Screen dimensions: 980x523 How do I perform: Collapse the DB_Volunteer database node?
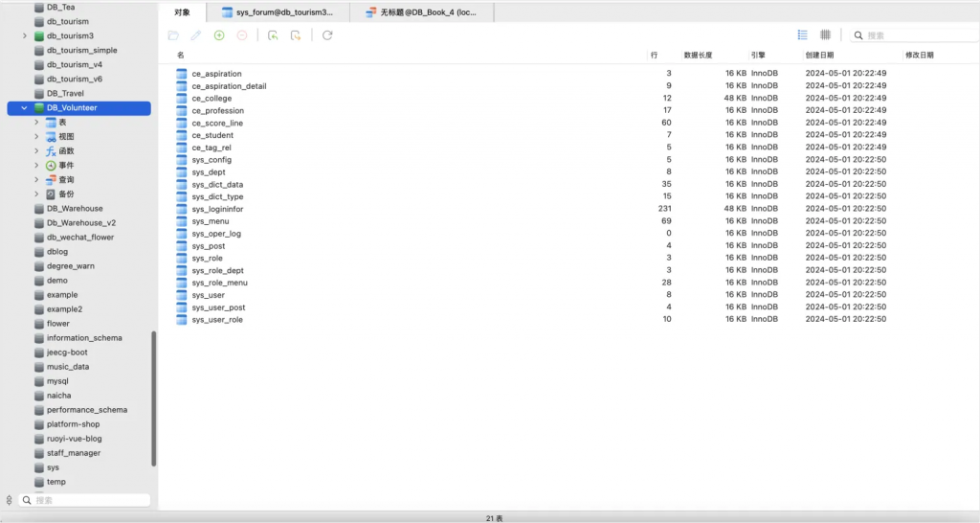pyautogui.click(x=24, y=108)
